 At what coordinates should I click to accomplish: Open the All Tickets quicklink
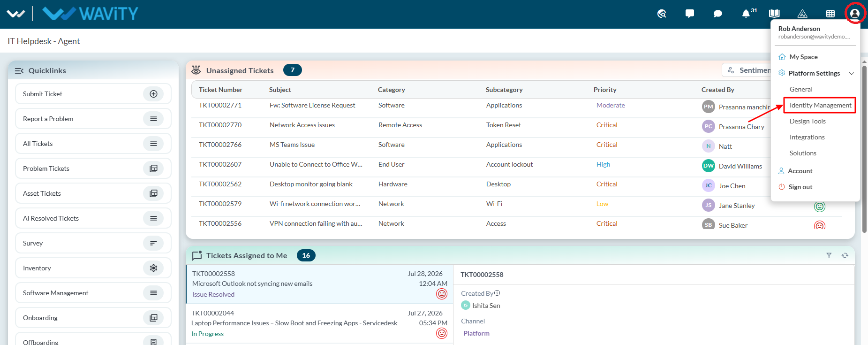[x=93, y=144]
